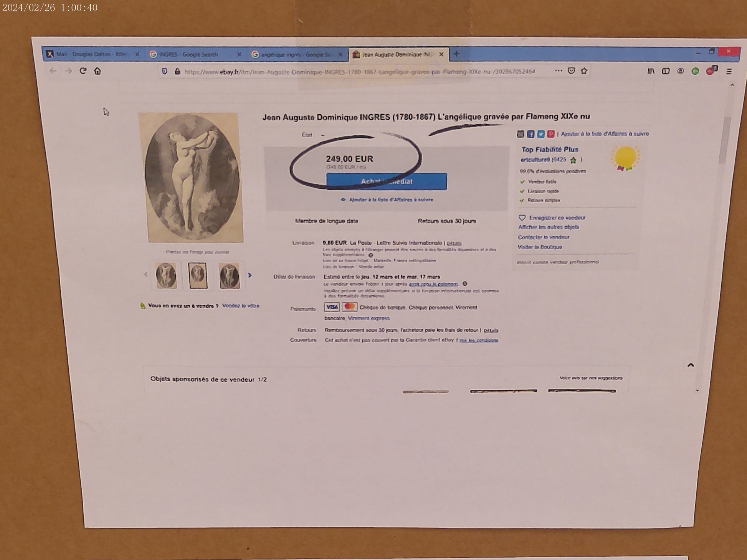Open Contacter le vendeur link

[x=543, y=237]
